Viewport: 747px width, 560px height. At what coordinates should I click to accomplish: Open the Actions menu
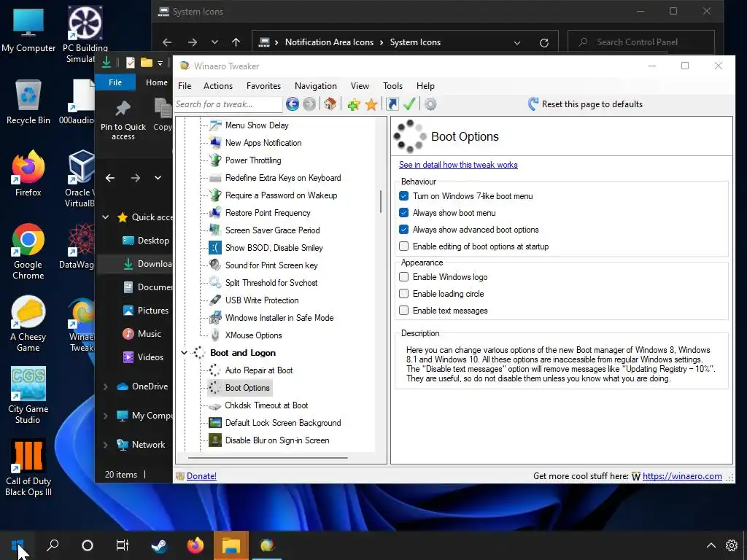tap(217, 86)
